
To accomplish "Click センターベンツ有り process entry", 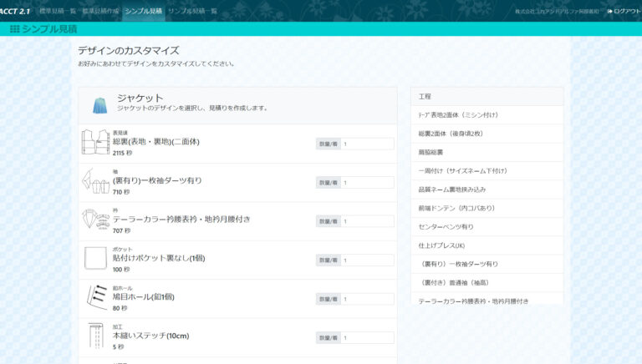I will click(x=487, y=226).
